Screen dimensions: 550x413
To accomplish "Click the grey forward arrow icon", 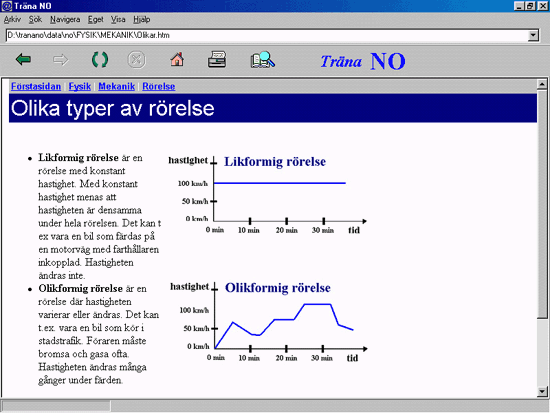I will click(x=61, y=60).
